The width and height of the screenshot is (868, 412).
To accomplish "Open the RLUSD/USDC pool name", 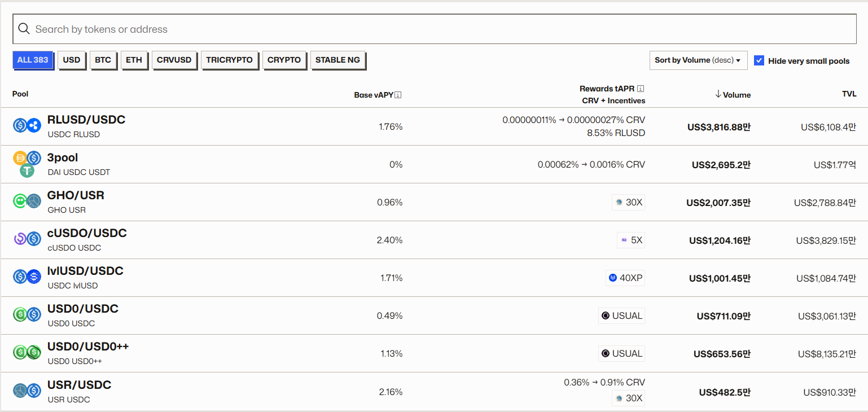I will coord(86,120).
